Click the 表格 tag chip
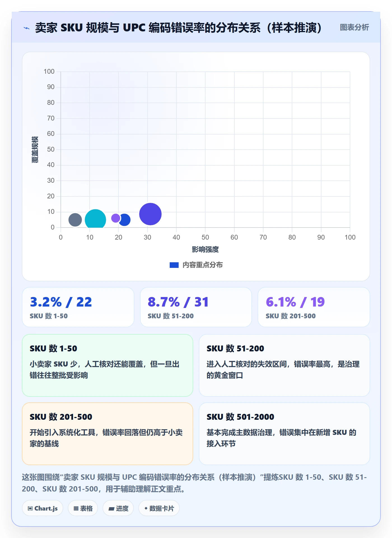Viewport: 392px width, 538px height. point(83,508)
